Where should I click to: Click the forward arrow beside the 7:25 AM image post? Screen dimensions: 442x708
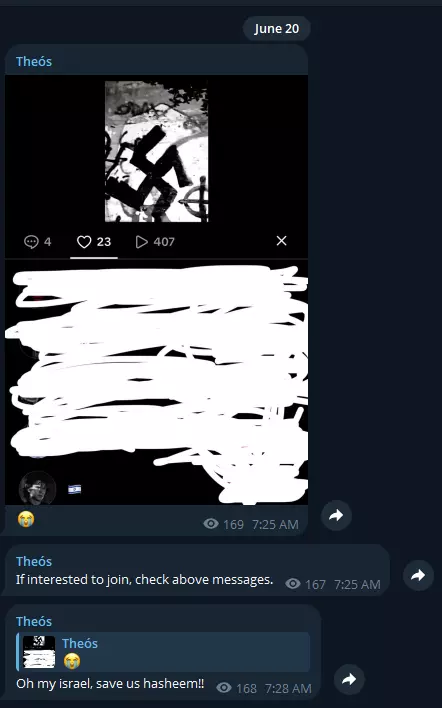pos(336,515)
